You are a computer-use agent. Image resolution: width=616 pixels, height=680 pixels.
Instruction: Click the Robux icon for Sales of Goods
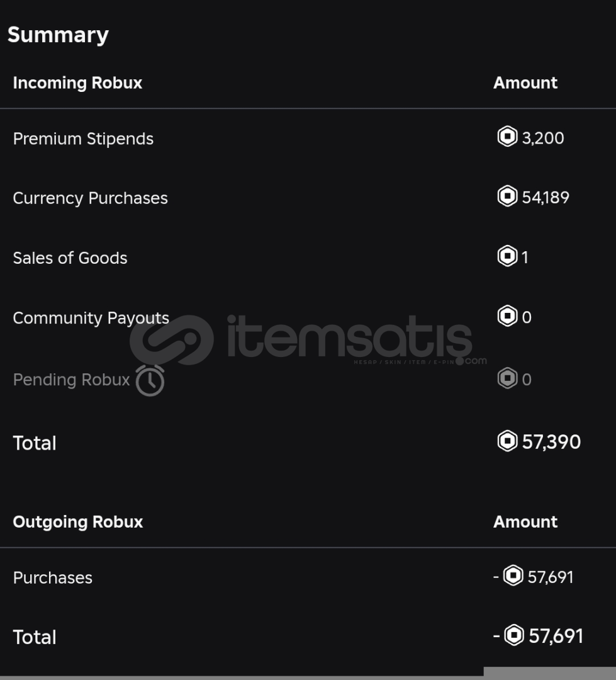pyautogui.click(x=507, y=256)
